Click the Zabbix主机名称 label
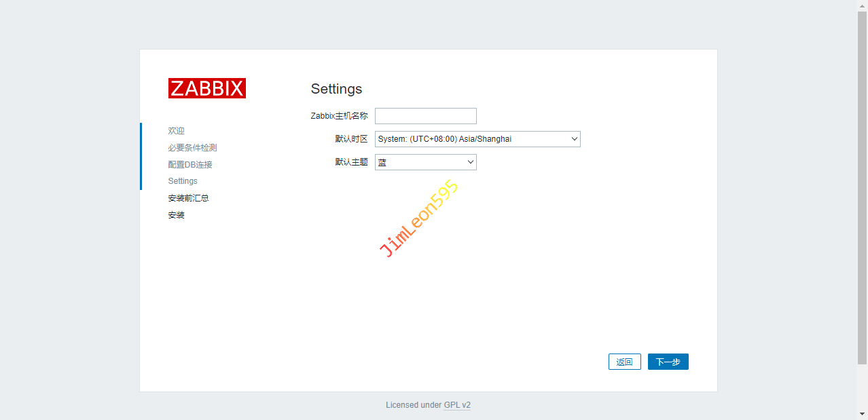 click(339, 116)
